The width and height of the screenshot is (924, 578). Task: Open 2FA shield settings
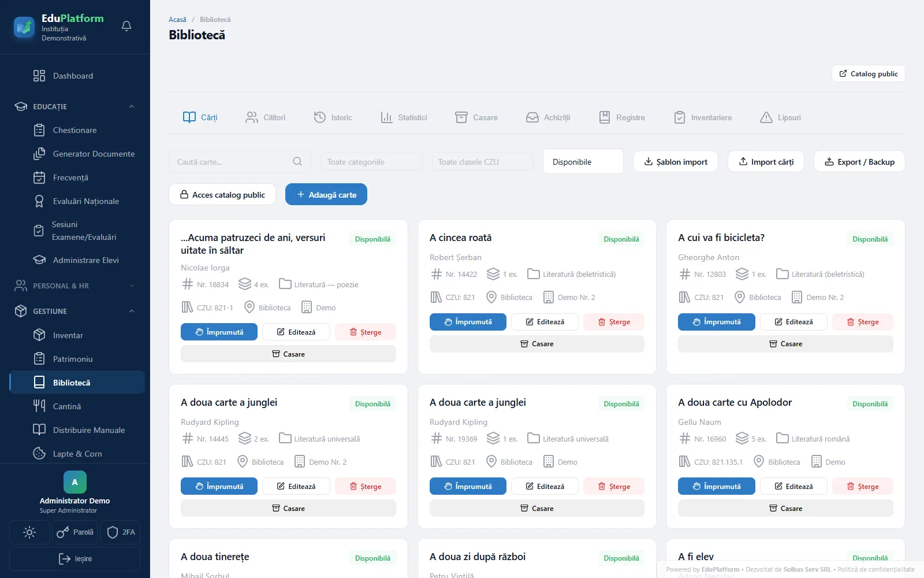click(x=120, y=532)
